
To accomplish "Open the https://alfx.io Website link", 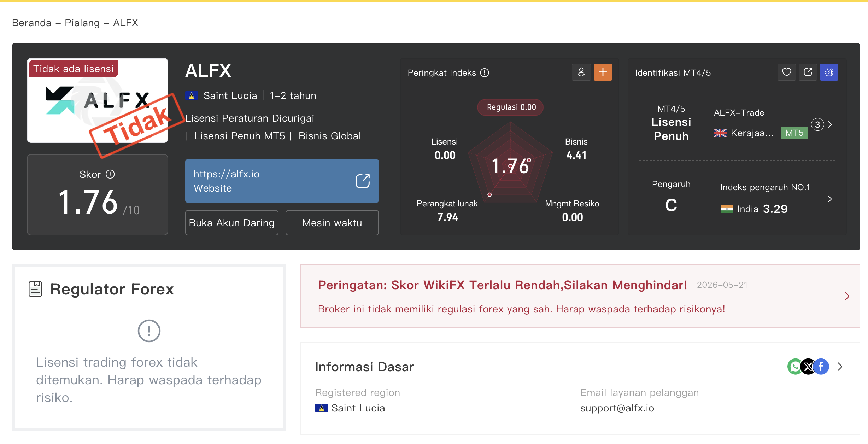I will (282, 181).
